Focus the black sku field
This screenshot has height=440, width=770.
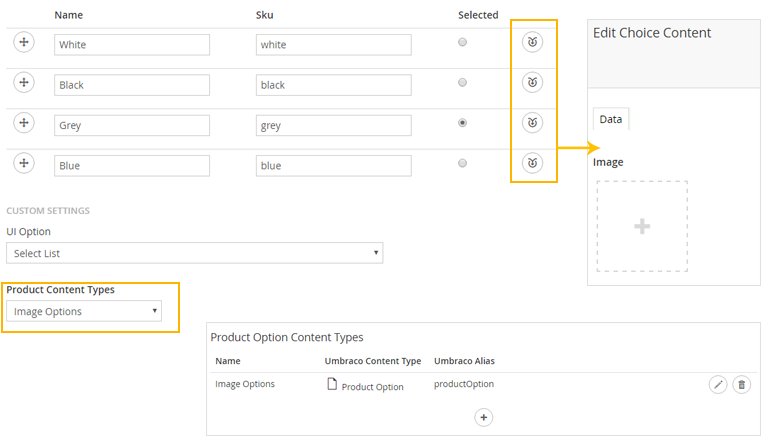333,85
